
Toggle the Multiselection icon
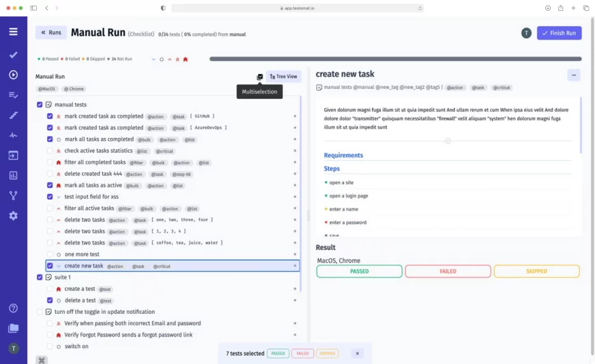click(259, 77)
